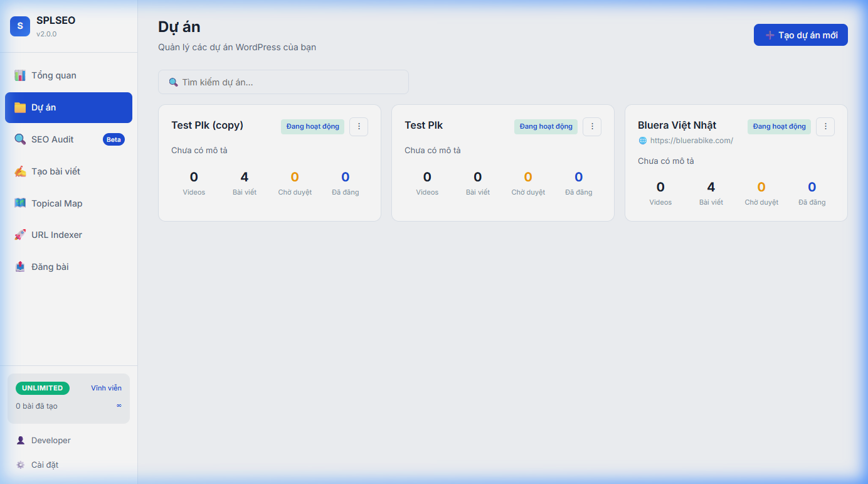Click the '0 bài đã tạo' text

tap(36, 406)
